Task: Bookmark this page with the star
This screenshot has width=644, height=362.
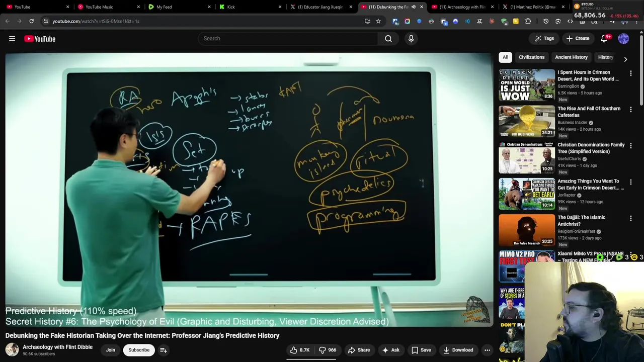Action: [x=378, y=21]
